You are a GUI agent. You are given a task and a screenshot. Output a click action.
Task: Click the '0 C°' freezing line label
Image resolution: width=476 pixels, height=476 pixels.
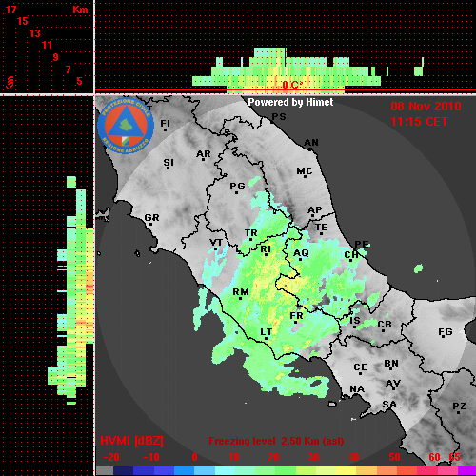point(292,85)
